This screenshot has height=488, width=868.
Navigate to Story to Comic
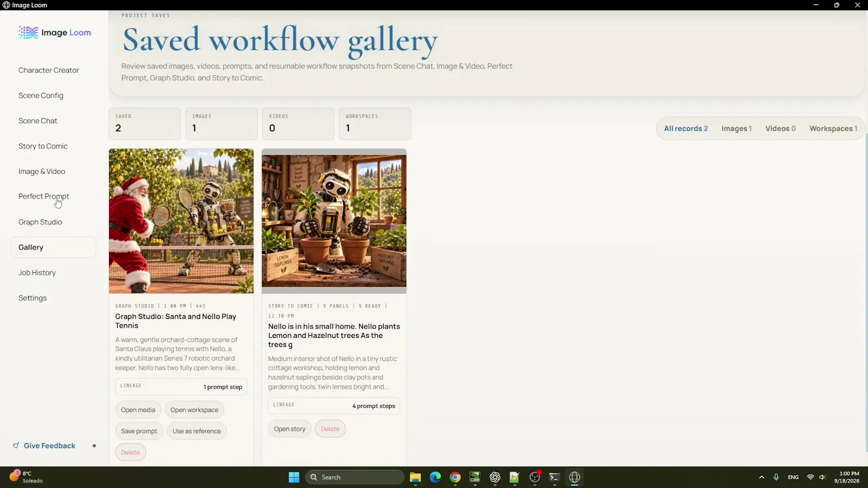pyautogui.click(x=43, y=146)
